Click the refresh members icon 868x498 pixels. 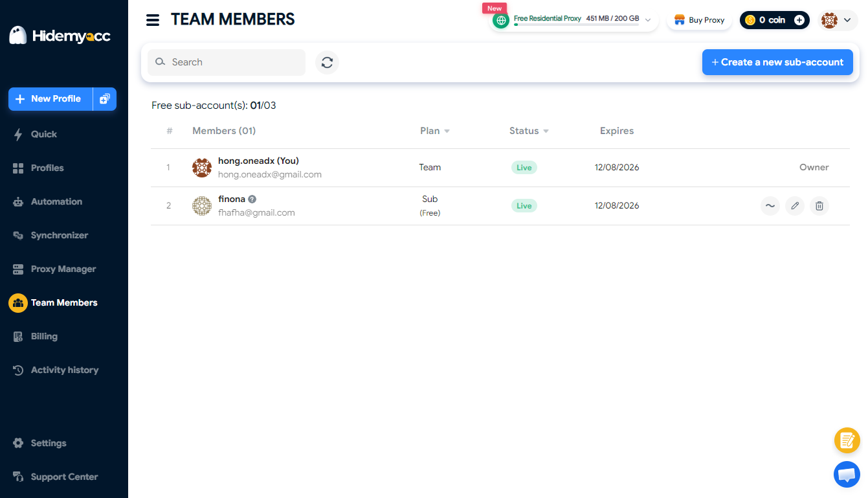[327, 62]
